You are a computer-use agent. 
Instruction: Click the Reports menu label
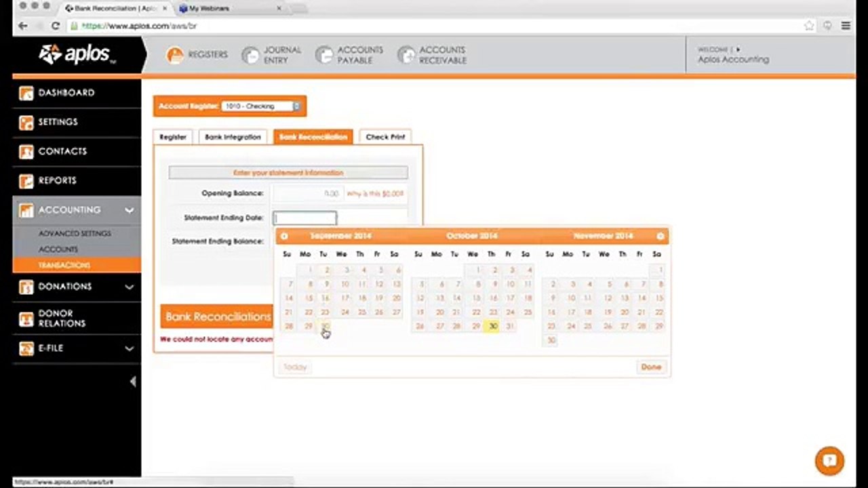pyautogui.click(x=58, y=181)
